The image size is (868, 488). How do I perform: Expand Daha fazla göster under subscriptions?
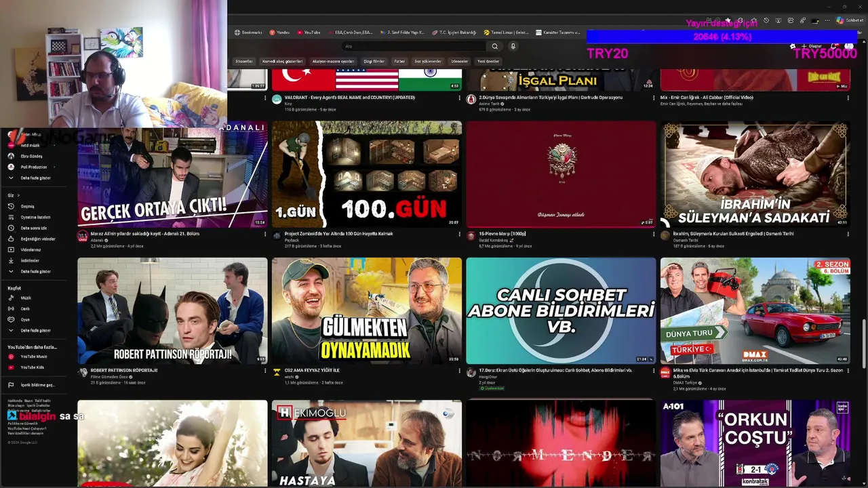pyautogui.click(x=35, y=178)
